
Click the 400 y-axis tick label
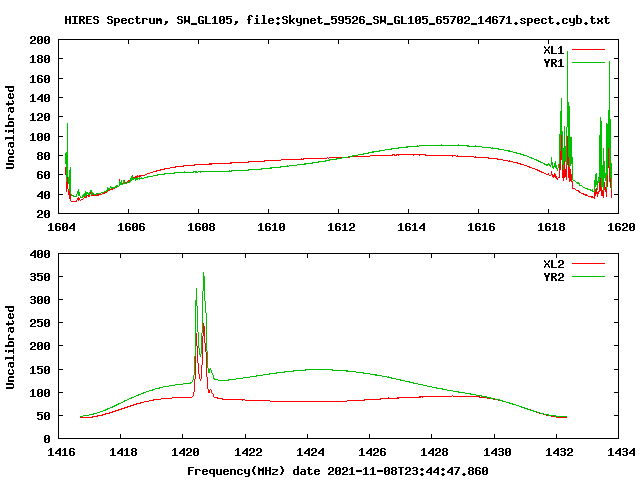coord(40,254)
